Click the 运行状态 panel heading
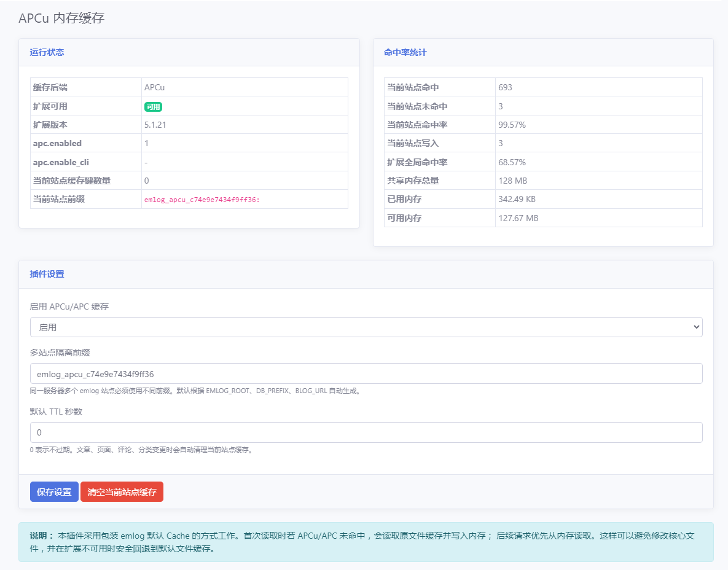 (47, 52)
